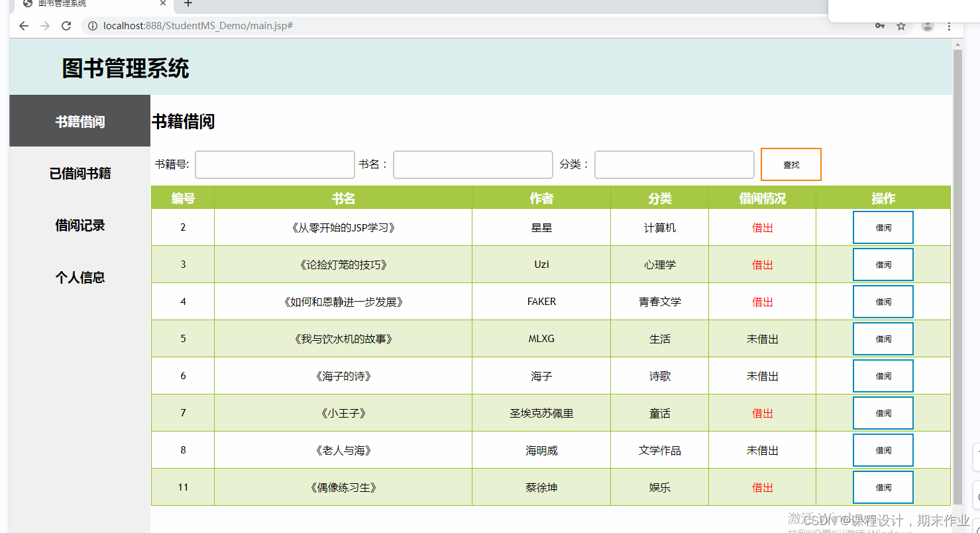980x533 pixels.
Task: Click 借阅 in the 《我与饮水机的故事》 row
Action: pos(883,339)
